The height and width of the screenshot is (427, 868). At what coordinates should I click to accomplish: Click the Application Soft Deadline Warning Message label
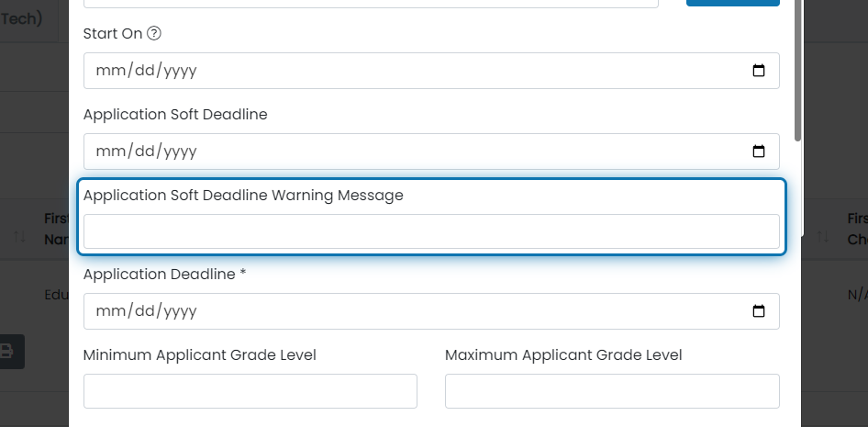(x=243, y=196)
